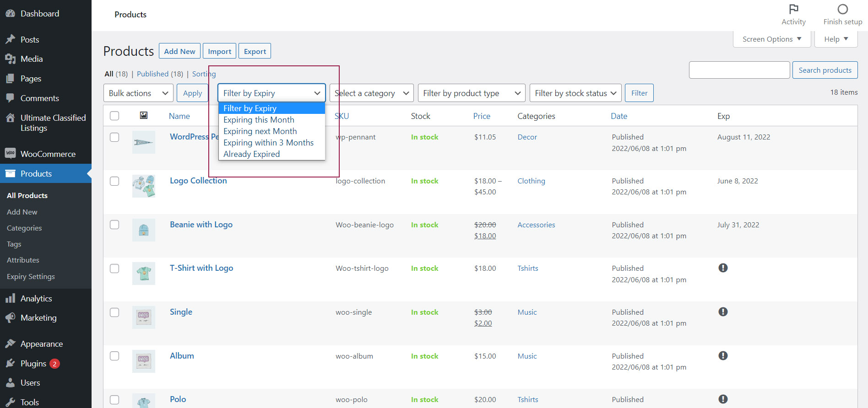Open the Activity flag icon
The image size is (868, 408).
coord(793,9)
